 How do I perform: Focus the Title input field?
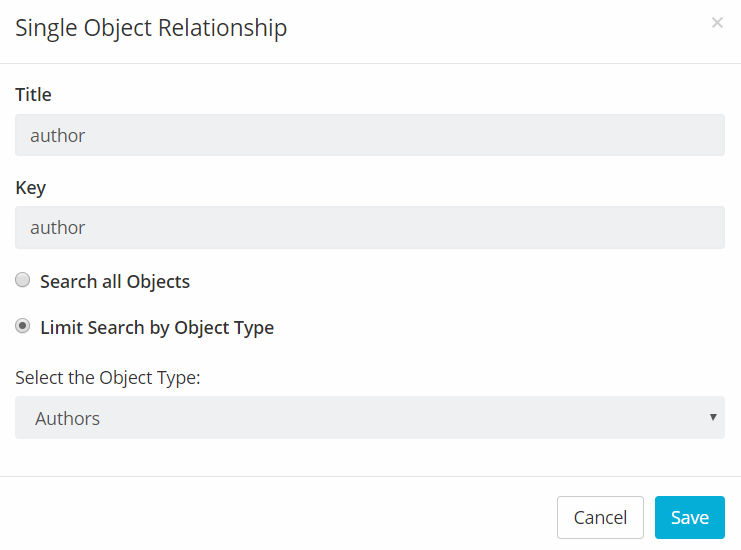tap(369, 135)
